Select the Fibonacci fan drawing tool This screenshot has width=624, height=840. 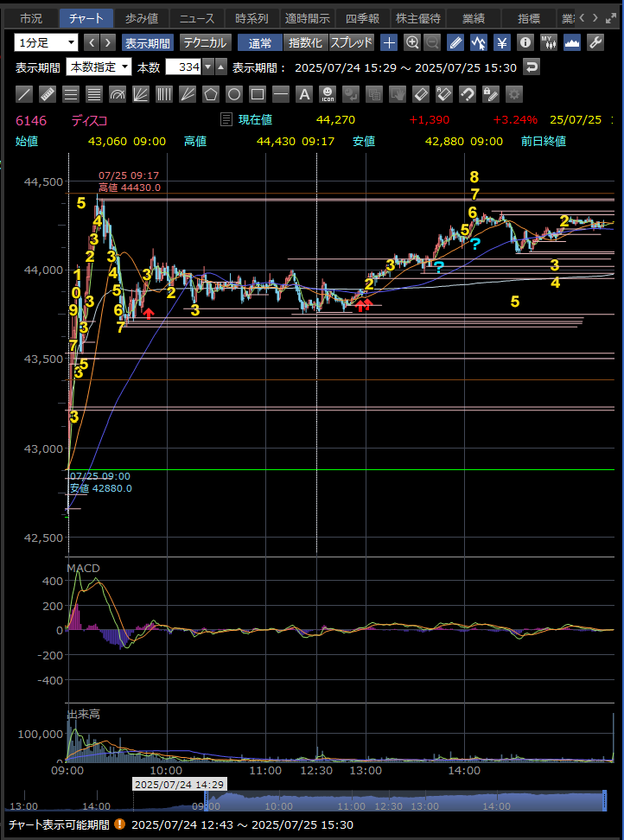(x=141, y=95)
